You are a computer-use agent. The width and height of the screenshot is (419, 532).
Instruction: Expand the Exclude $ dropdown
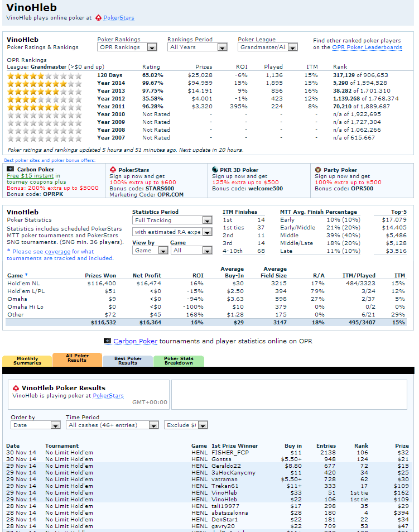point(186,425)
